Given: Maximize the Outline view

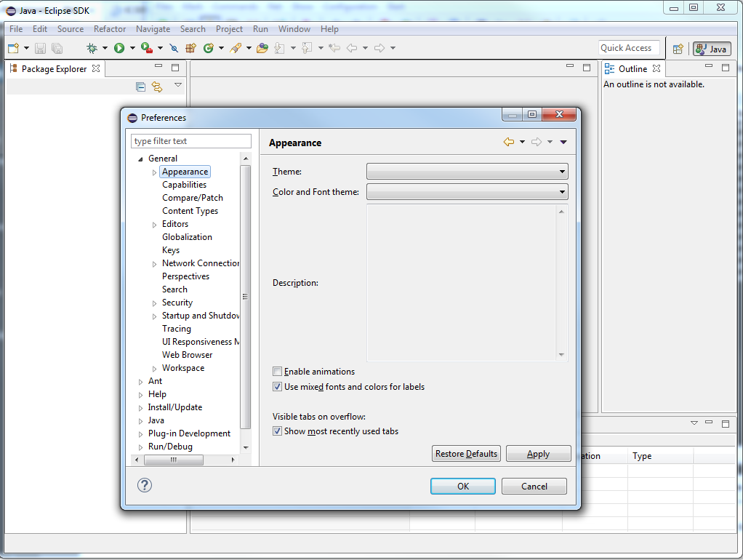Looking at the screenshot, I should pyautogui.click(x=726, y=68).
